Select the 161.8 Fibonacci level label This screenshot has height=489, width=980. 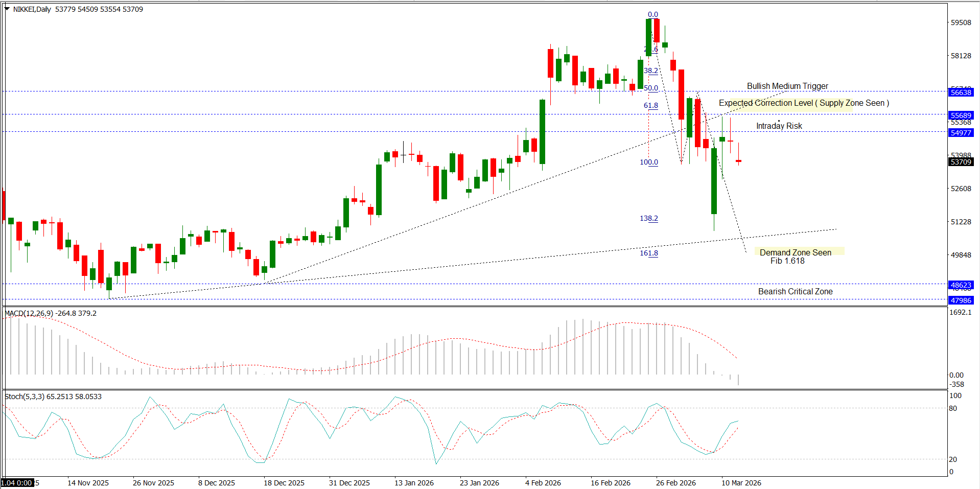(x=649, y=253)
